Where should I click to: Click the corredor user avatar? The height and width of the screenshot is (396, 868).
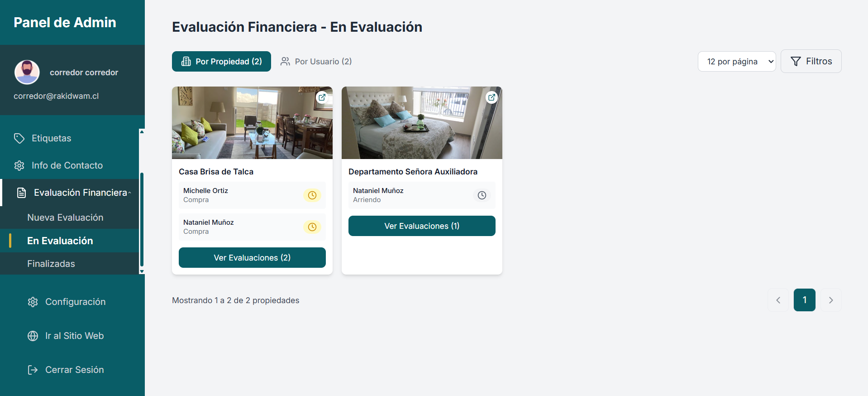pyautogui.click(x=27, y=72)
